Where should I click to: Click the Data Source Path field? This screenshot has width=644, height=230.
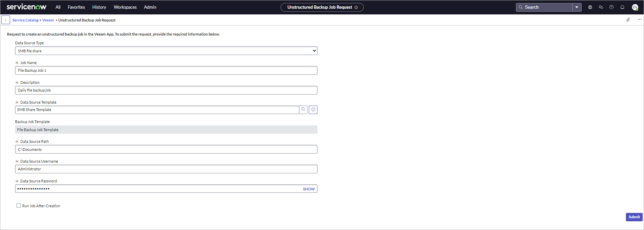(166, 149)
